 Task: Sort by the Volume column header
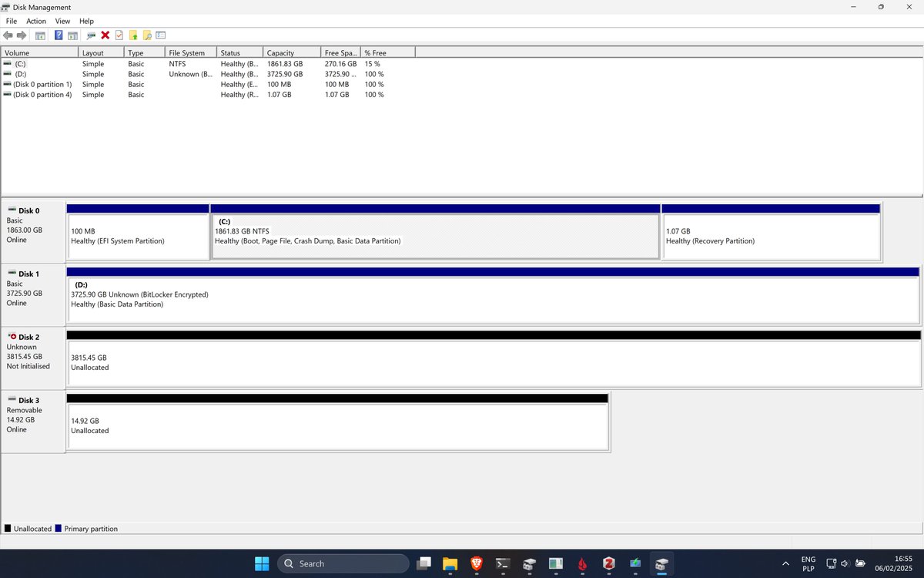[40, 53]
